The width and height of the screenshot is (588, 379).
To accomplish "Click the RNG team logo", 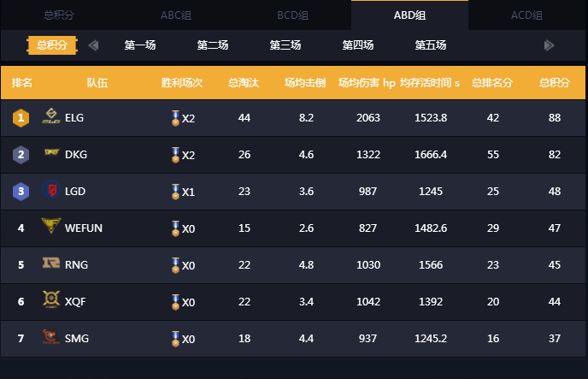I will click(51, 264).
